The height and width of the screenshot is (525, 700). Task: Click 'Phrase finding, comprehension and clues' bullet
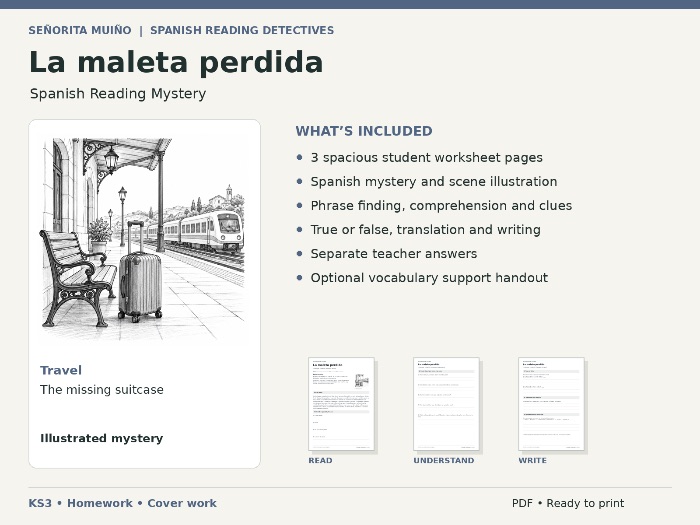click(441, 206)
